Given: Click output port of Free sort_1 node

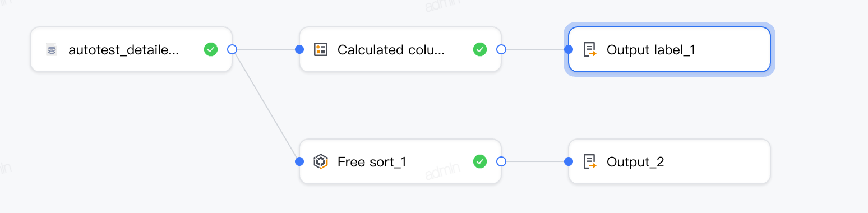Looking at the screenshot, I should click(501, 161).
